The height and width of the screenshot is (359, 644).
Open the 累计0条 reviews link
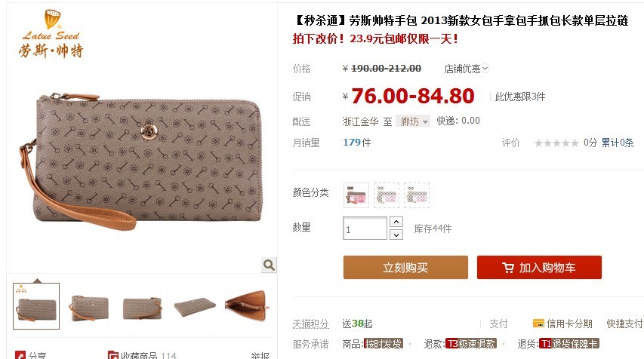(x=618, y=143)
